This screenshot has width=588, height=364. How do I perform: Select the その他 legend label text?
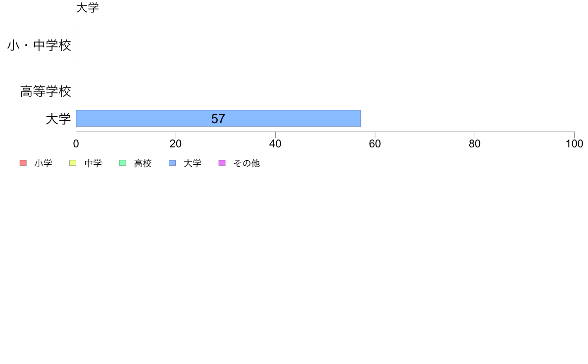[x=246, y=163]
